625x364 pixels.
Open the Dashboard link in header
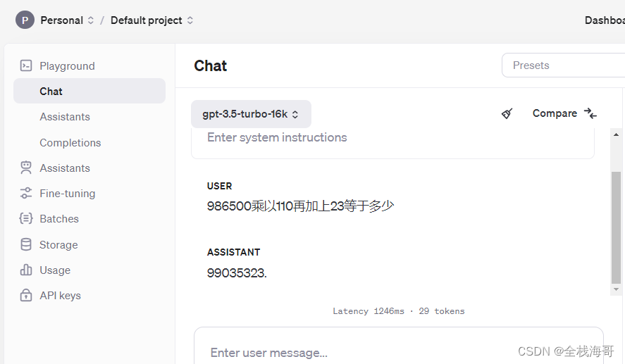[605, 20]
